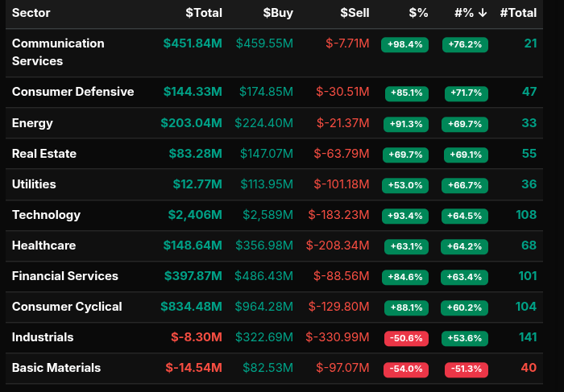Open the Utilities sector row
Screen dimensions: 564x392
point(34,184)
